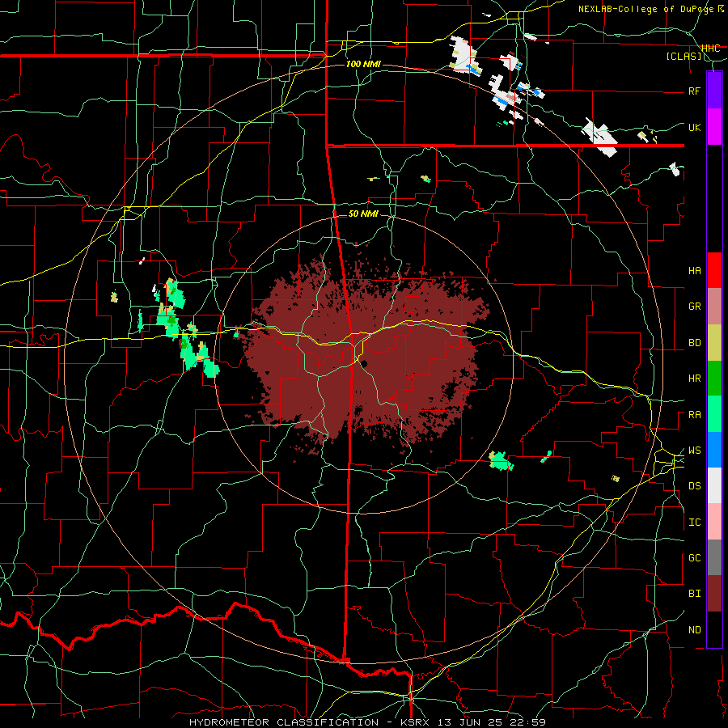
Task: Click the red HA legend color swatch
Action: pos(714,270)
